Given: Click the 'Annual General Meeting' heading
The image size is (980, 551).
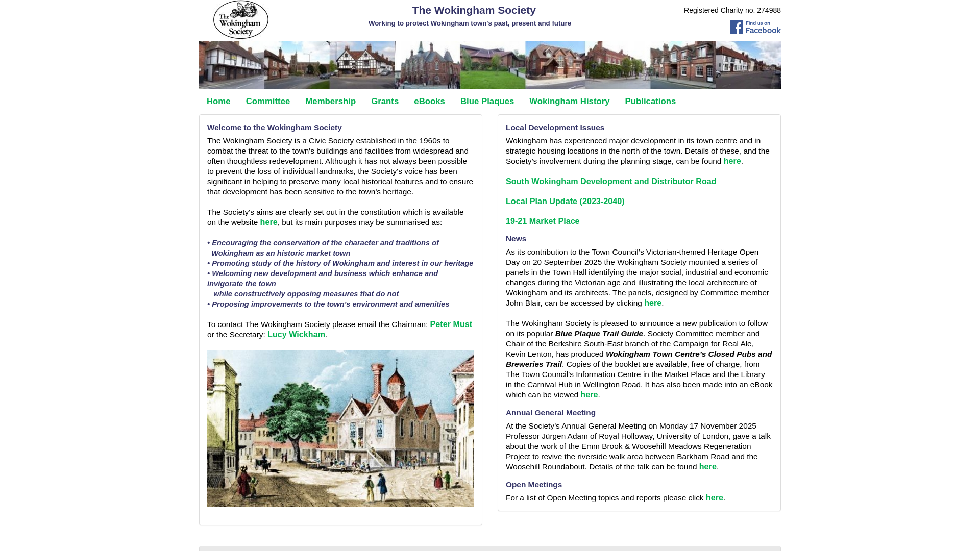Looking at the screenshot, I should coord(551,413).
